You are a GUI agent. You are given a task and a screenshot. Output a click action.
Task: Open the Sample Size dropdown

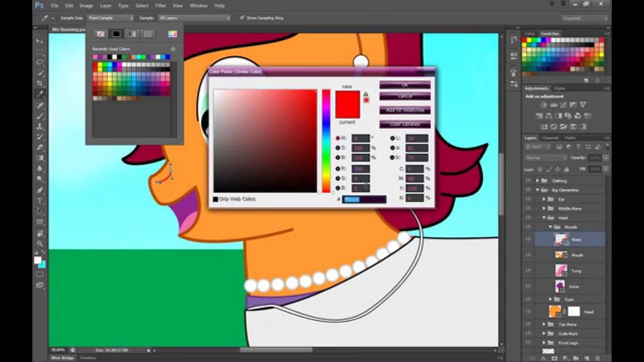111,18
